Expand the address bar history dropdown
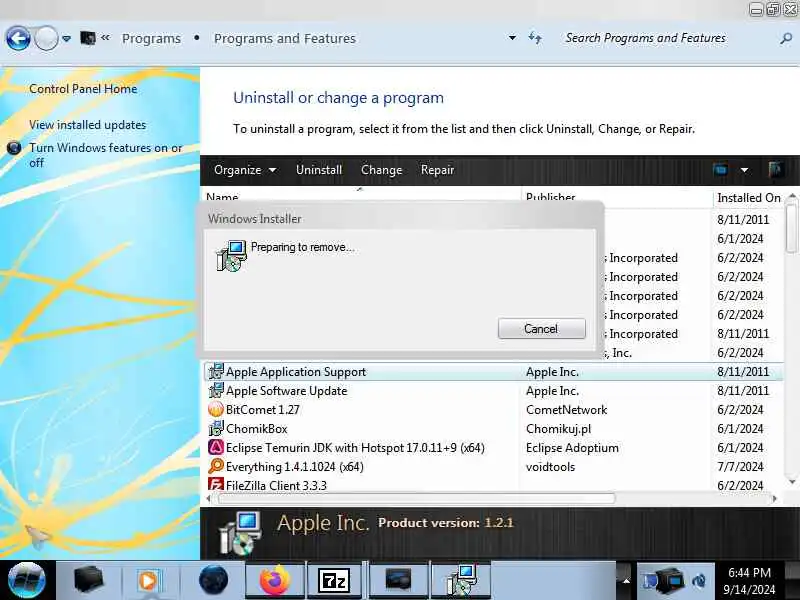 tap(512, 38)
